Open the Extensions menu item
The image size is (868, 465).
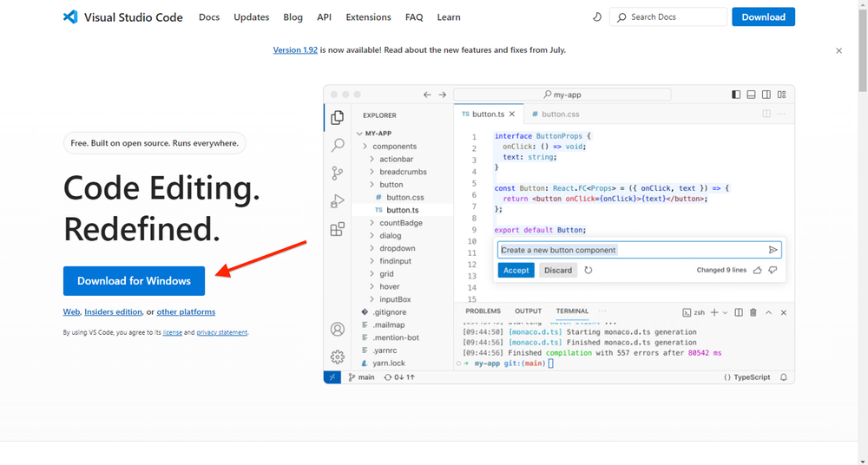(x=368, y=17)
